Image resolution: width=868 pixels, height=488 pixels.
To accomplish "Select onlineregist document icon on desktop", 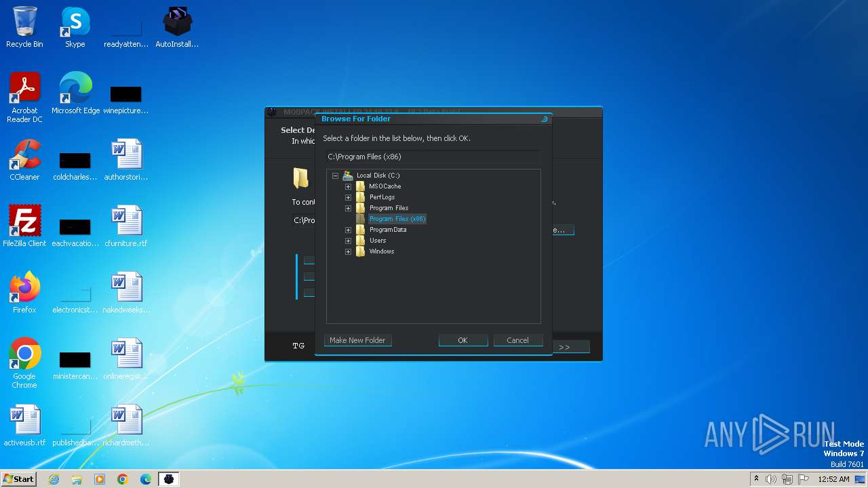I will coord(126,359).
